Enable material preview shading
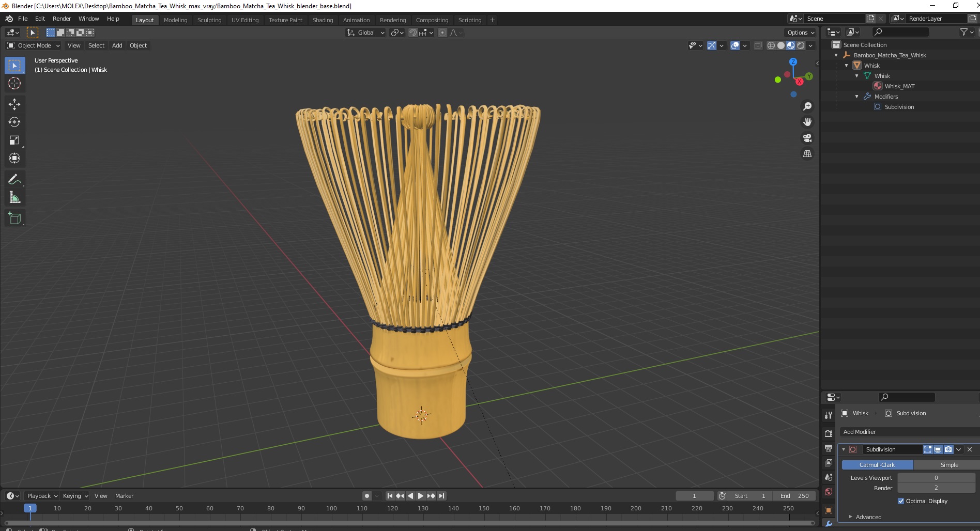 coord(790,45)
